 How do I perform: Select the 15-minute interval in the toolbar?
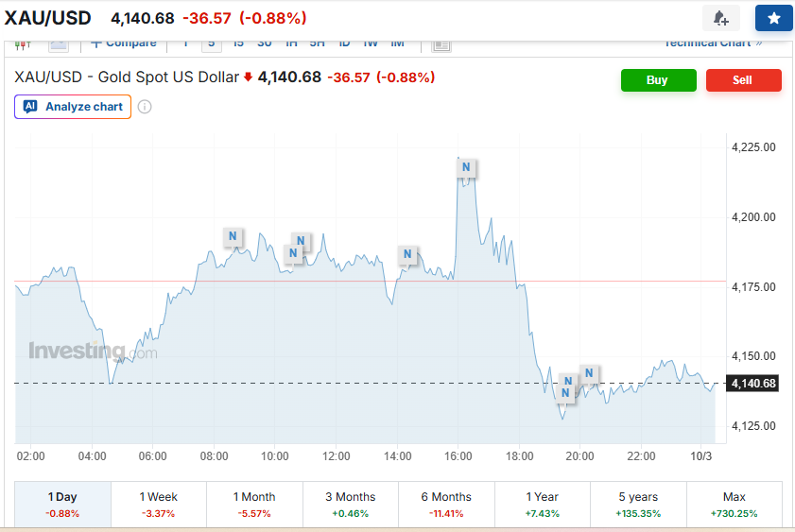tap(238, 44)
